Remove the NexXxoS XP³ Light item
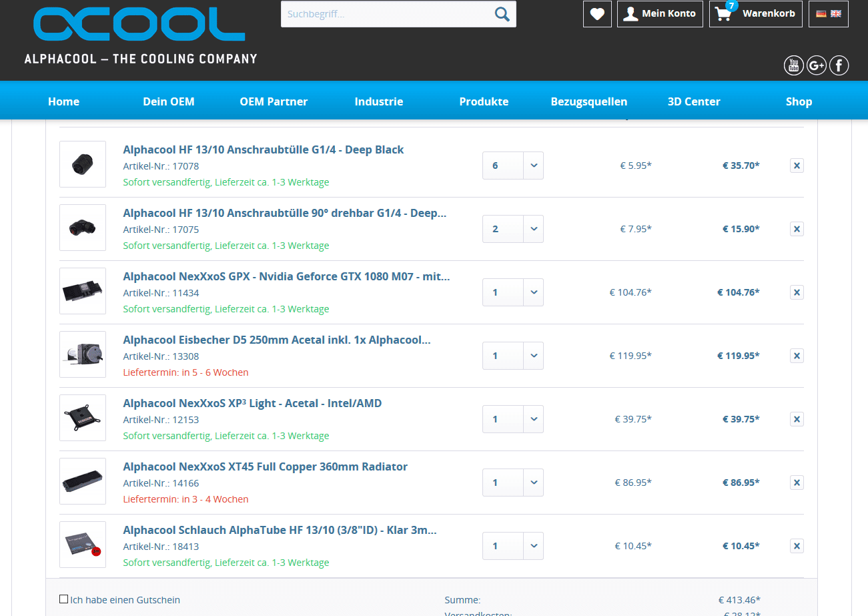The image size is (868, 616). click(x=797, y=419)
